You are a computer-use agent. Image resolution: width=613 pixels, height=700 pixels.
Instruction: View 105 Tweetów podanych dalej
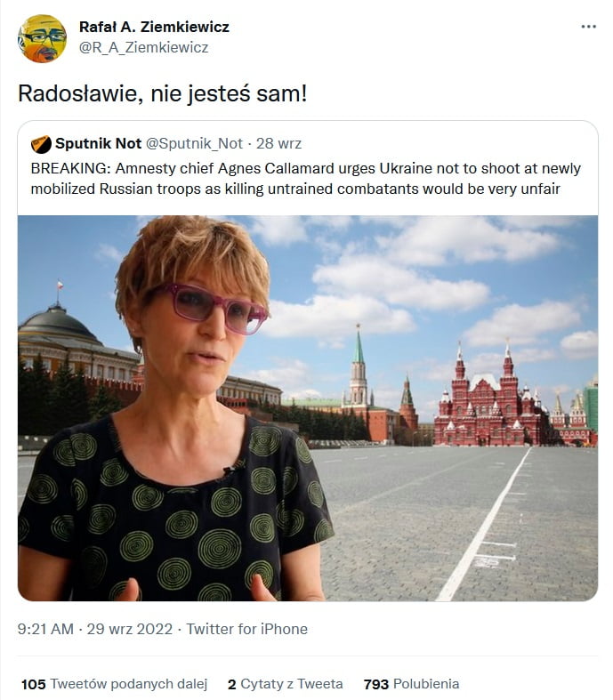pos(114,684)
